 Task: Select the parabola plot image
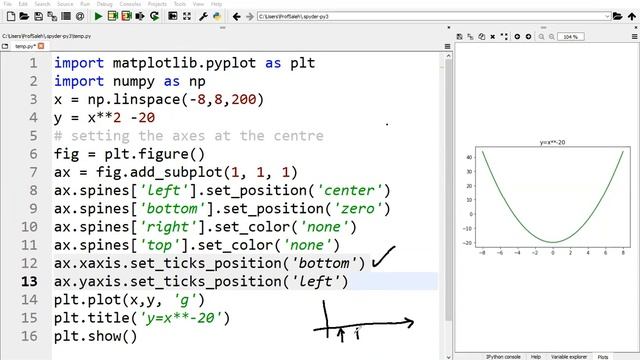(547, 199)
